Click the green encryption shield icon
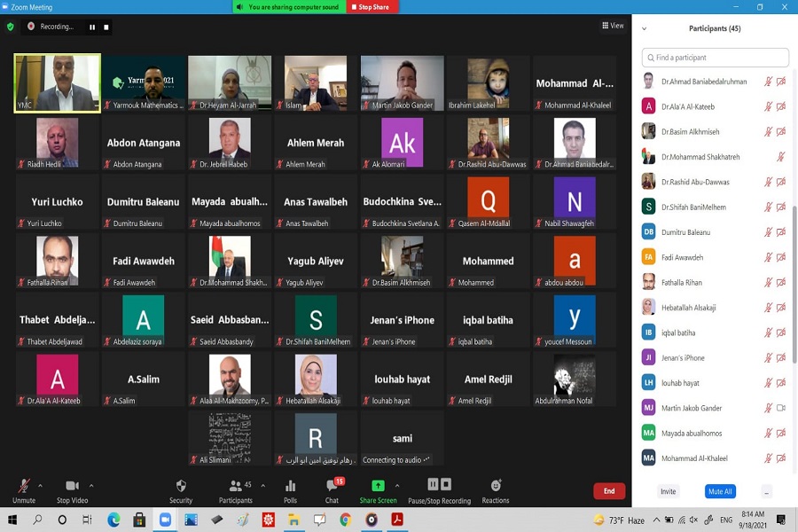Viewport: 798px width, 532px height. coord(11,27)
